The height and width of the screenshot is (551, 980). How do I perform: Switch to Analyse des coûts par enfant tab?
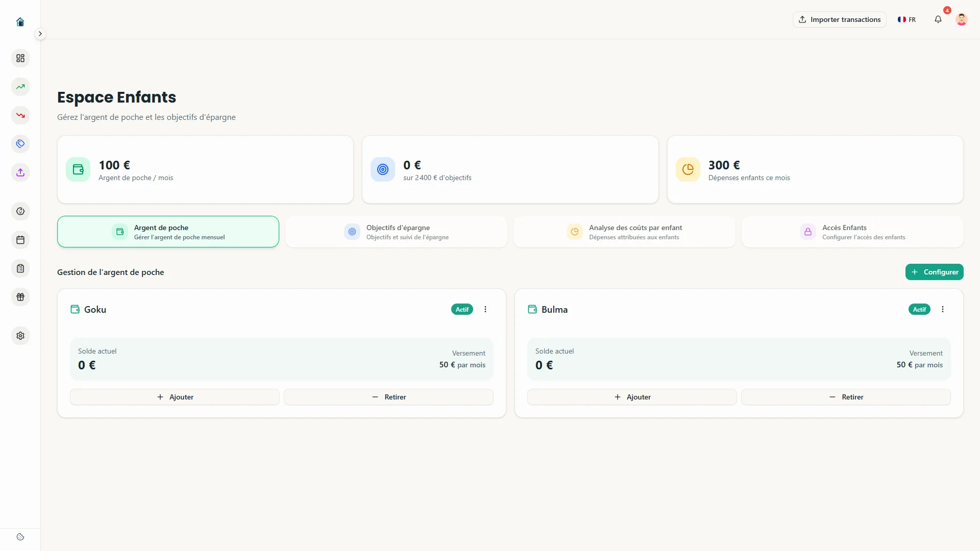coord(624,232)
